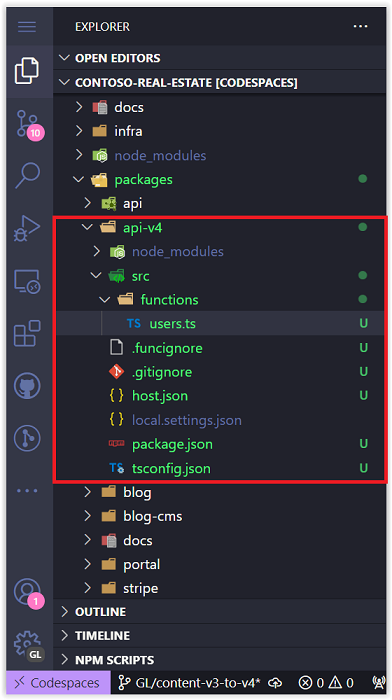Open Explorer more actions ellipsis
Image resolution: width=392 pixels, height=700 pixels.
[x=360, y=27]
